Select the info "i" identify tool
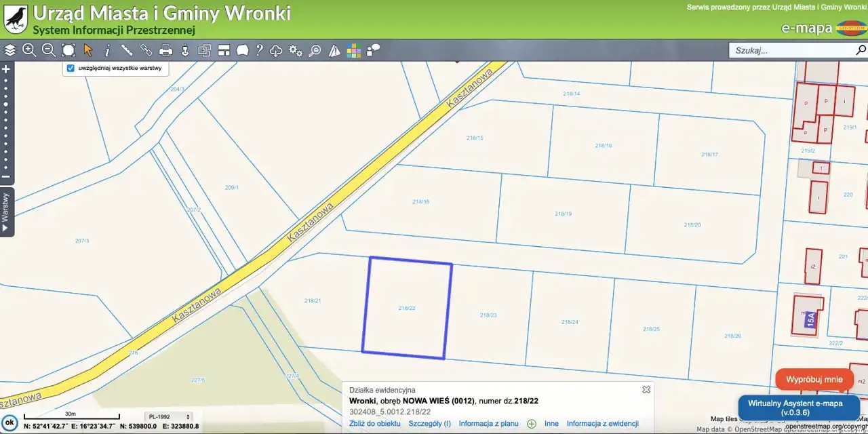This screenshot has height=434, width=868. tap(107, 50)
